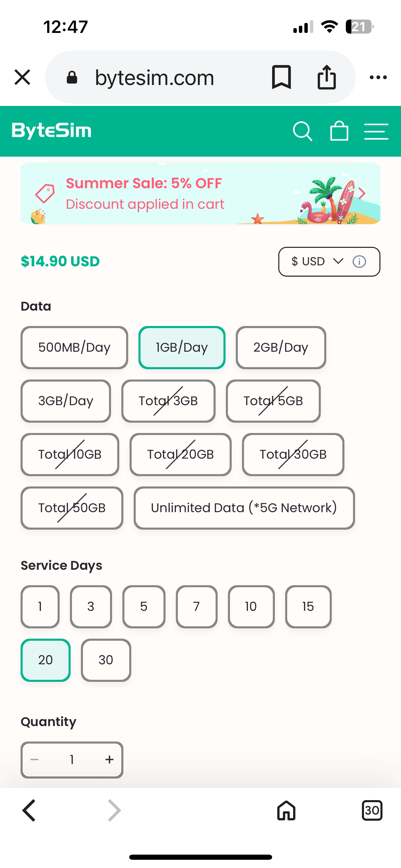Open the ByteSim search icon
This screenshot has height=868, width=401.
302,131
